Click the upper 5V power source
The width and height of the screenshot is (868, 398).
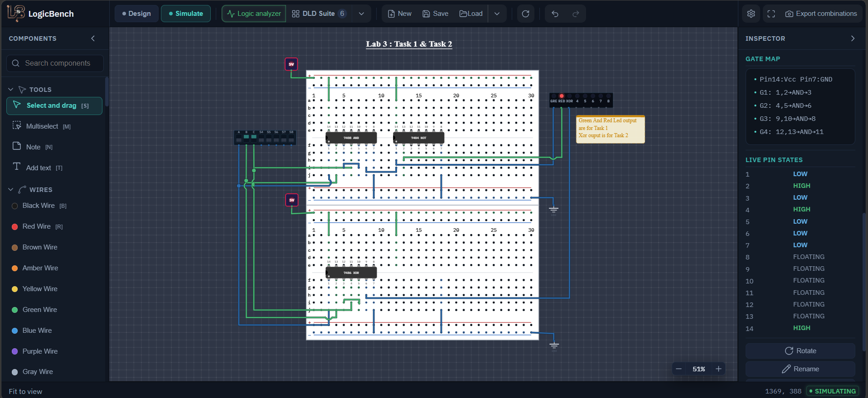(x=291, y=64)
